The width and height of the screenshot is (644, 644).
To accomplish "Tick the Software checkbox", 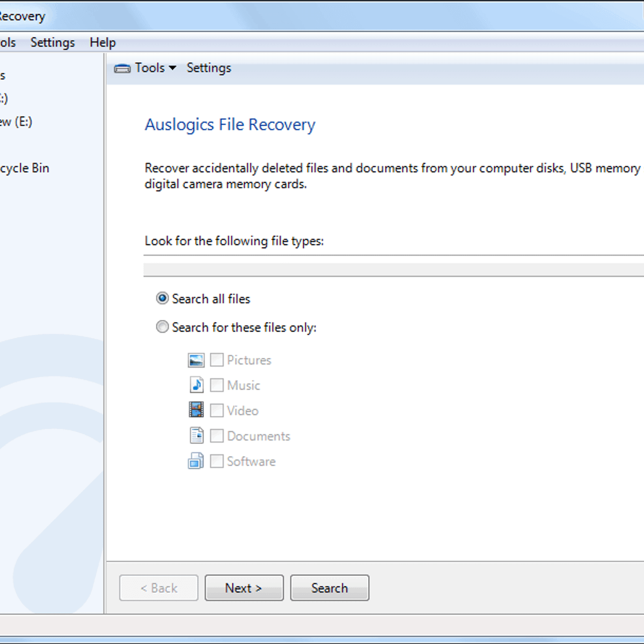I will point(217,460).
